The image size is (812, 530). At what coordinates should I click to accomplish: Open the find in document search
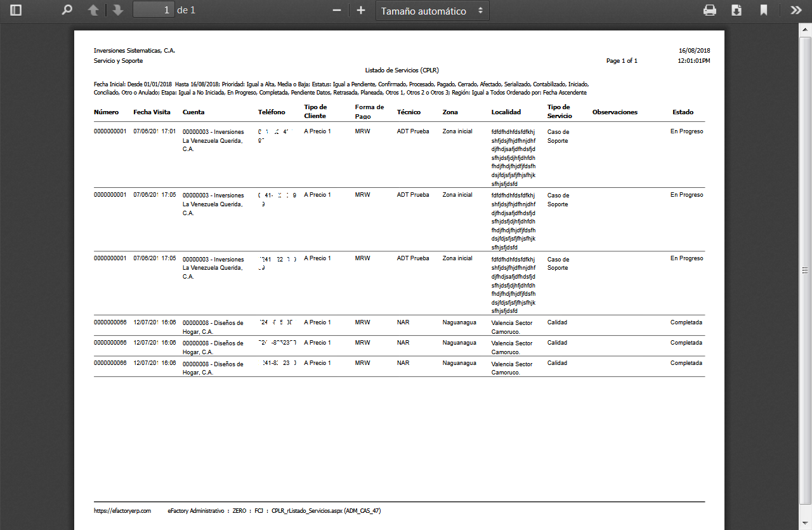[67, 10]
